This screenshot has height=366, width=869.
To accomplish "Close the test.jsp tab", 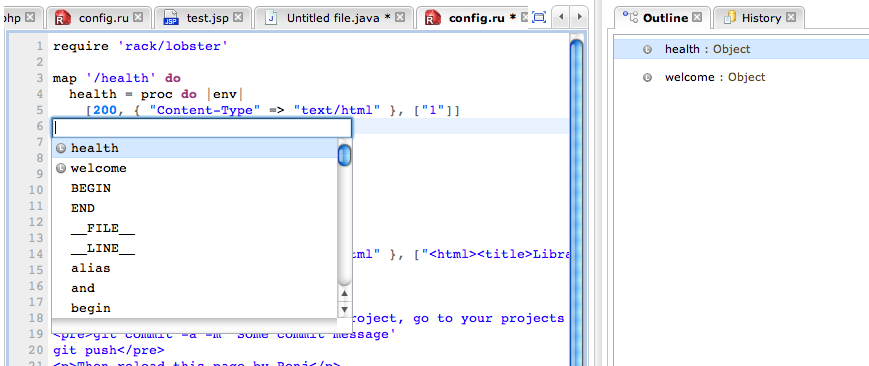I will click(x=238, y=17).
